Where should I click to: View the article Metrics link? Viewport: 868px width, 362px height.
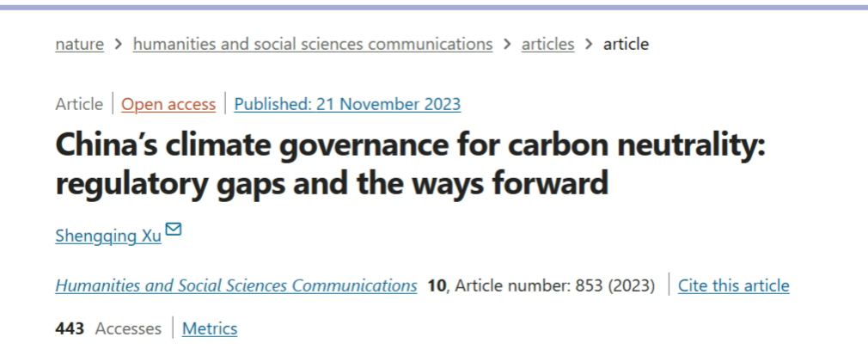210,328
